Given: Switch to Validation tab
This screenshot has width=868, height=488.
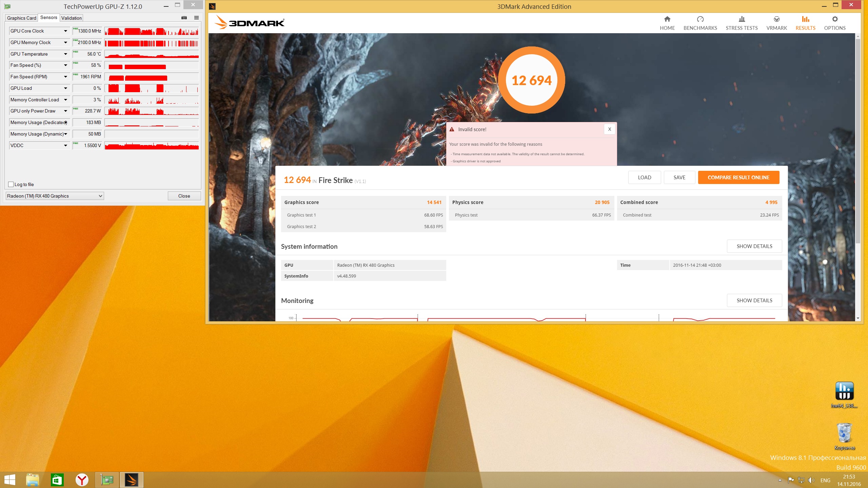Looking at the screenshot, I should click(x=71, y=18).
